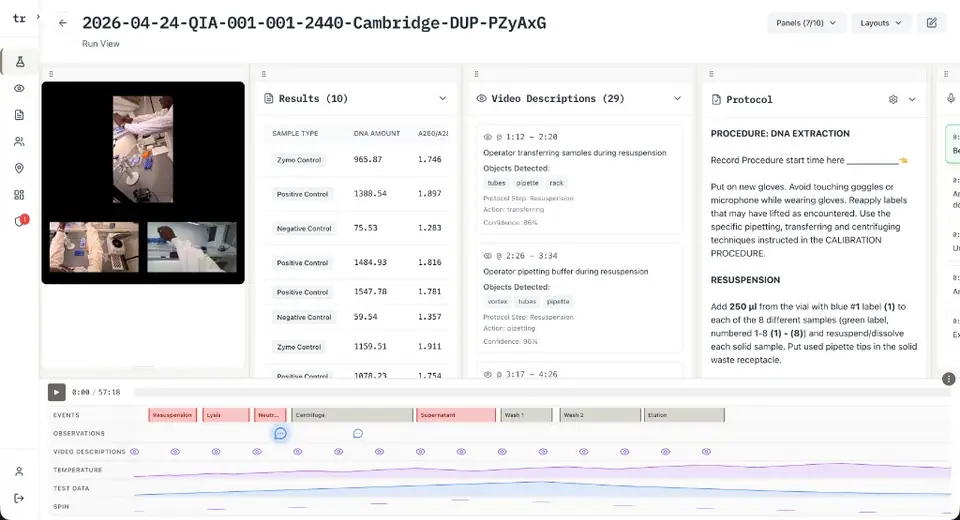Click last video description eye marker on timeline

tap(707, 452)
